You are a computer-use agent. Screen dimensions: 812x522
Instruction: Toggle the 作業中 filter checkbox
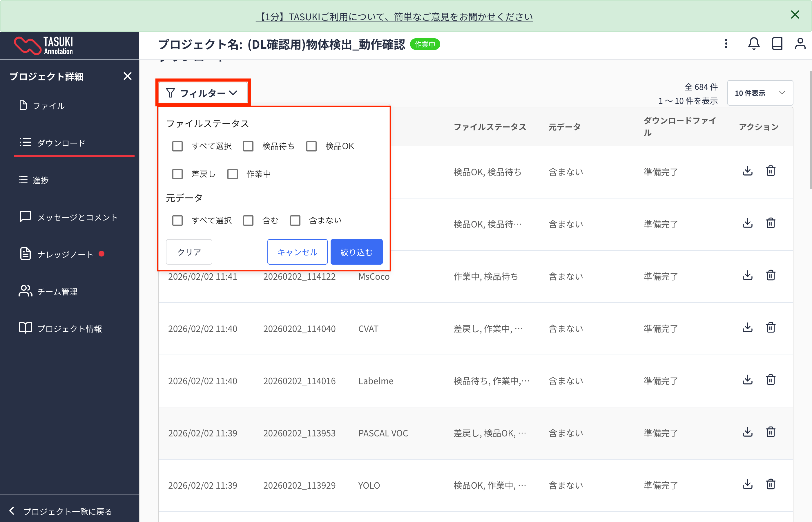click(x=232, y=174)
